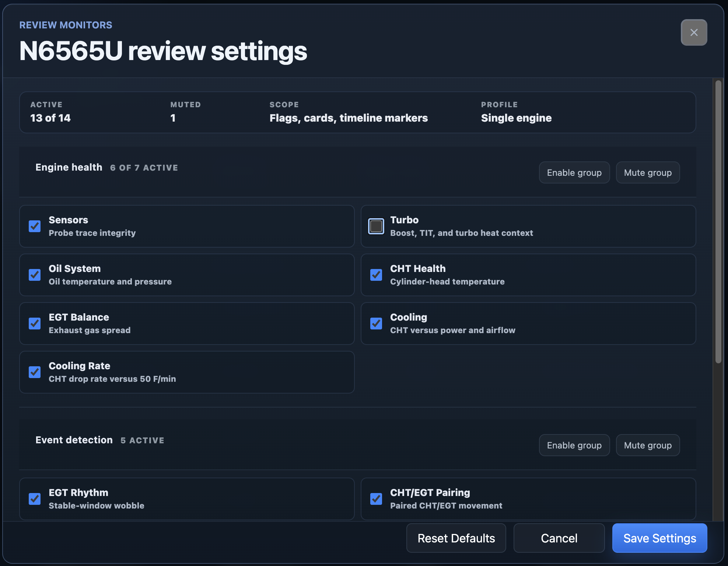Screen dimensions: 728x566
Task: Untick the Cooling monitor checkbox
Action: (x=376, y=324)
